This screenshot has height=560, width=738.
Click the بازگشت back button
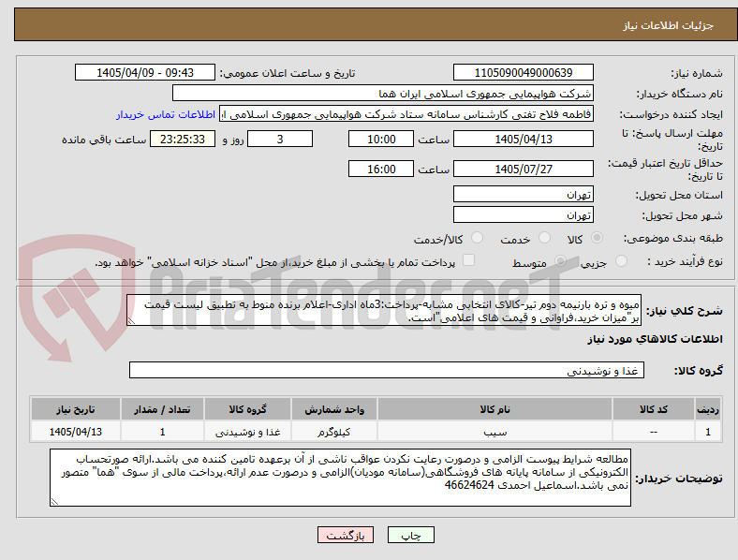tap(346, 535)
